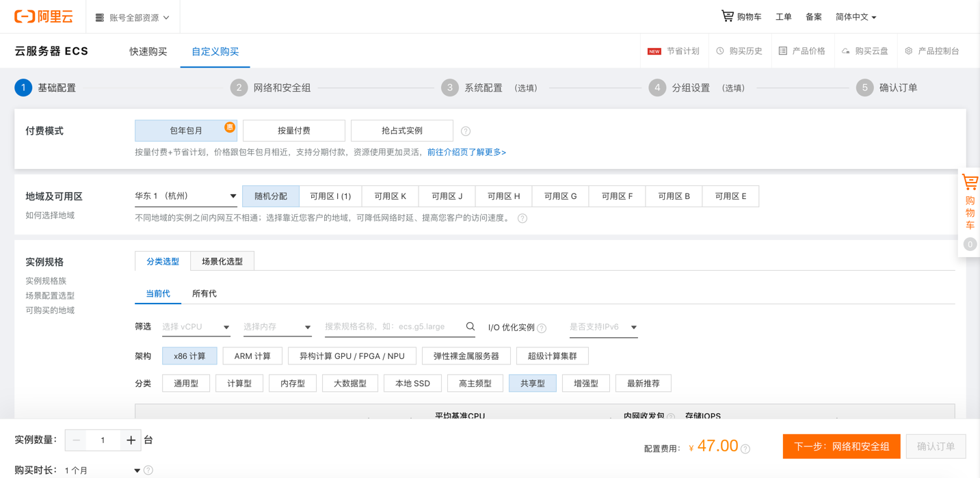This screenshot has width=980, height=478.
Task: Open the 备案 link in top bar
Action: [814, 17]
